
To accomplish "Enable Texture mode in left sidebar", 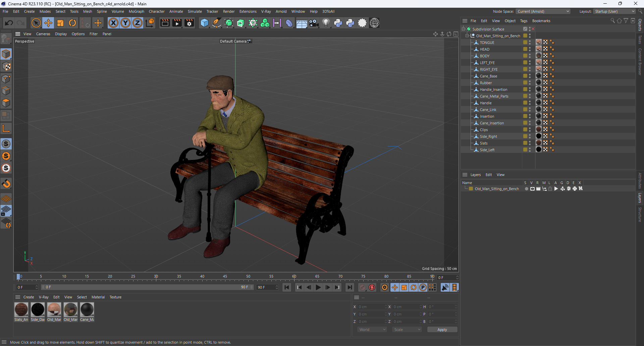I will coord(6,66).
